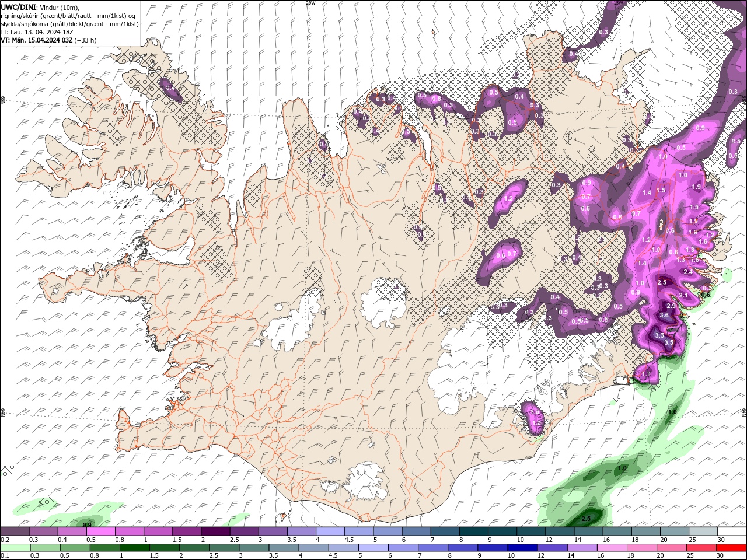Click the 2.9 snowfall value on the map

(x=671, y=306)
